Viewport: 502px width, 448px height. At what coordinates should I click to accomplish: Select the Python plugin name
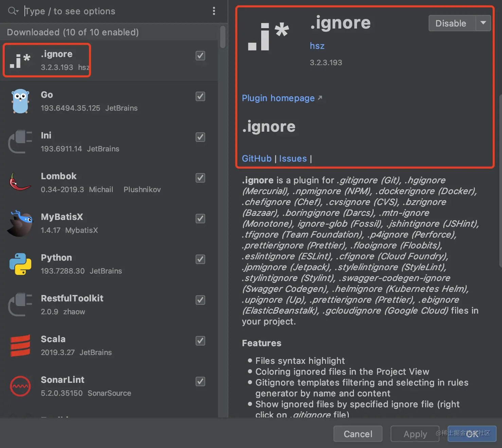[56, 258]
